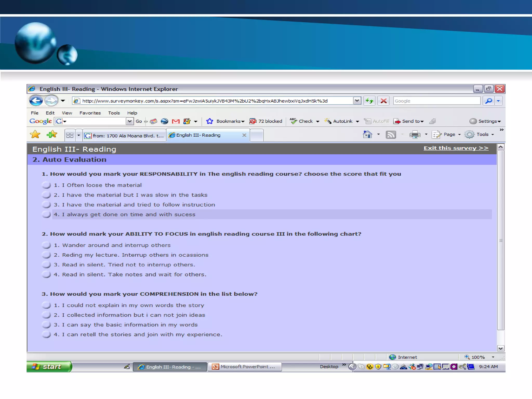Open Favorites Center star icon
The height and width of the screenshot is (399, 532).
pyautogui.click(x=35, y=135)
